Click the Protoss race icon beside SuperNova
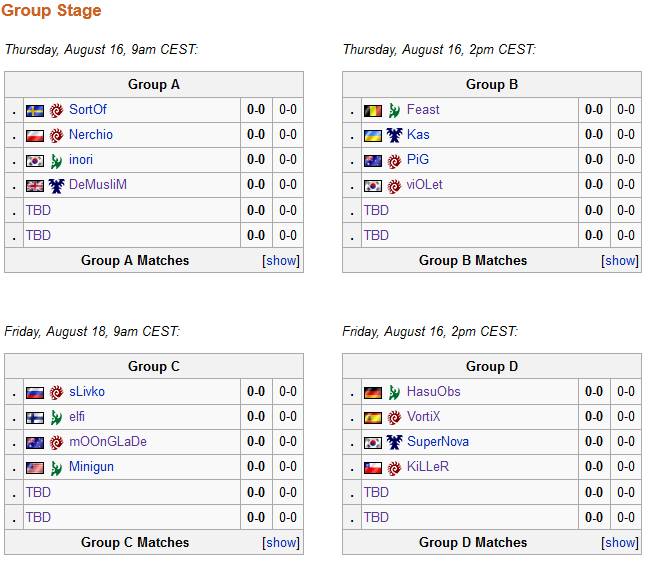The image size is (658, 566). [x=394, y=442]
